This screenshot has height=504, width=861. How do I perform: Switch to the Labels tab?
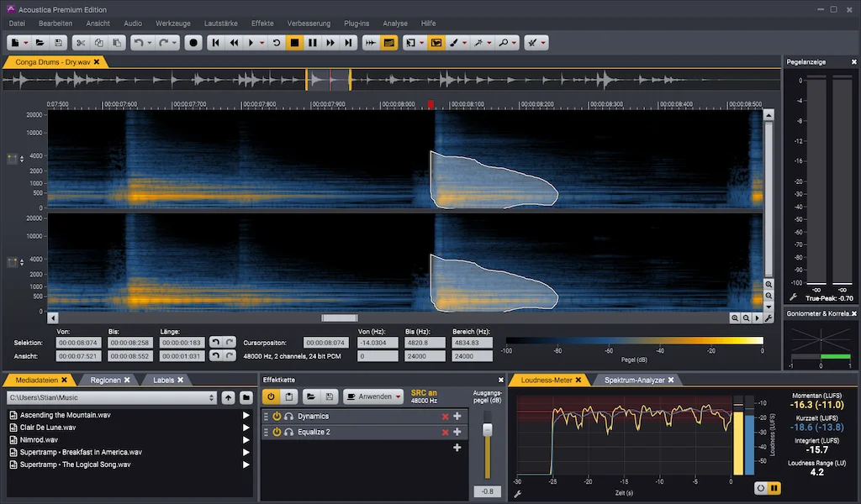tap(163, 380)
